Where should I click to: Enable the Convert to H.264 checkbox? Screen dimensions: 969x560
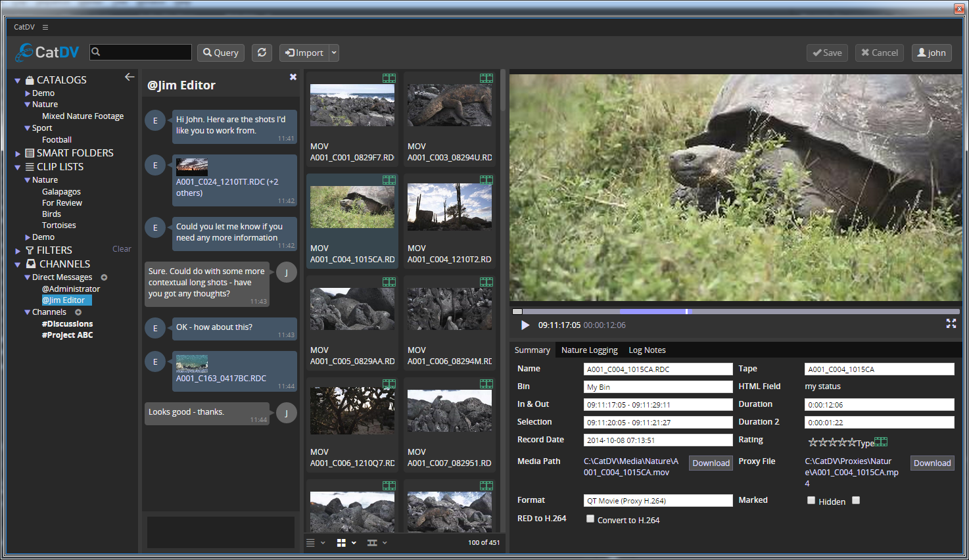pyautogui.click(x=590, y=519)
